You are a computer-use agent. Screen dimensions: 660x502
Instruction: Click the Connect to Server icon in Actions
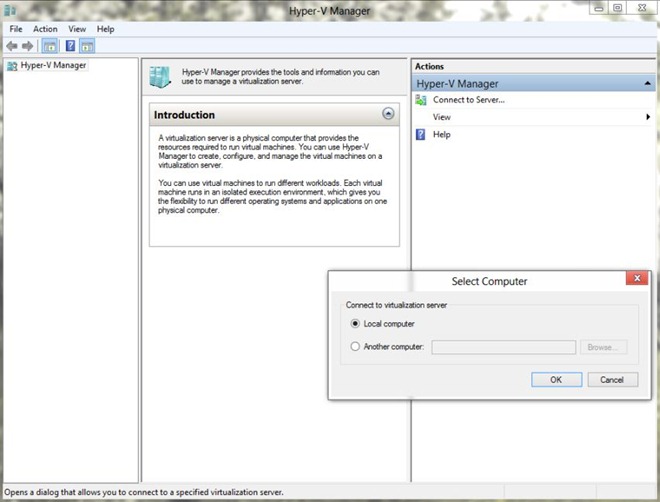[420, 100]
